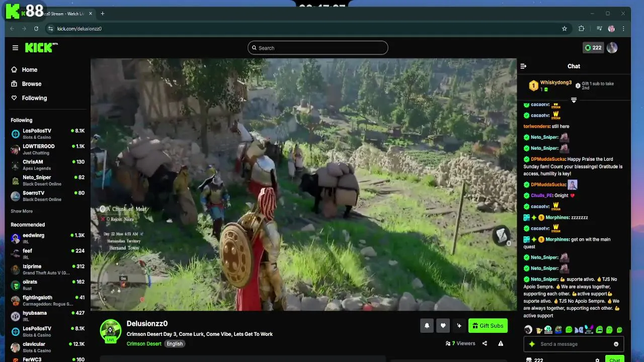Select the Pepe frog emote
The image size is (644, 362).
click(x=558, y=330)
